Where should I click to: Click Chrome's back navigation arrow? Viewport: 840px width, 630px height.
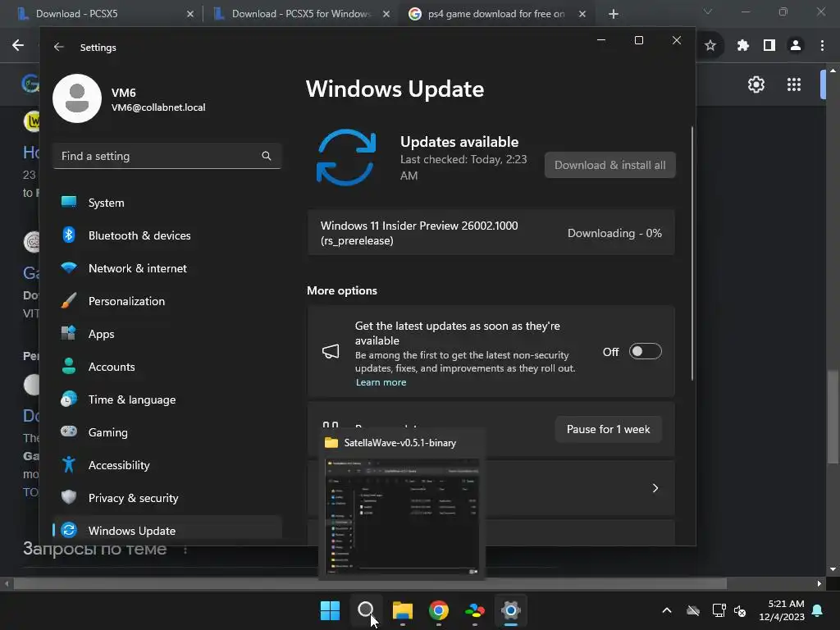(x=18, y=46)
